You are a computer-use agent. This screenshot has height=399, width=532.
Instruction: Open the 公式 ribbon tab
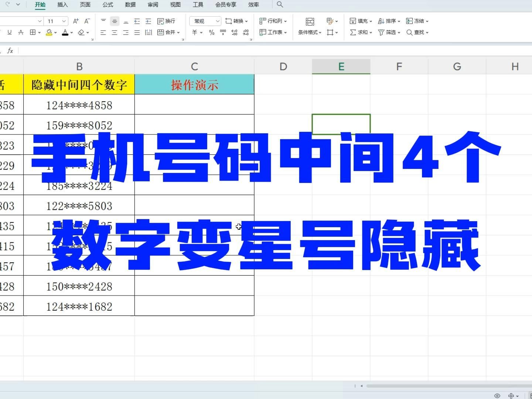click(x=108, y=4)
